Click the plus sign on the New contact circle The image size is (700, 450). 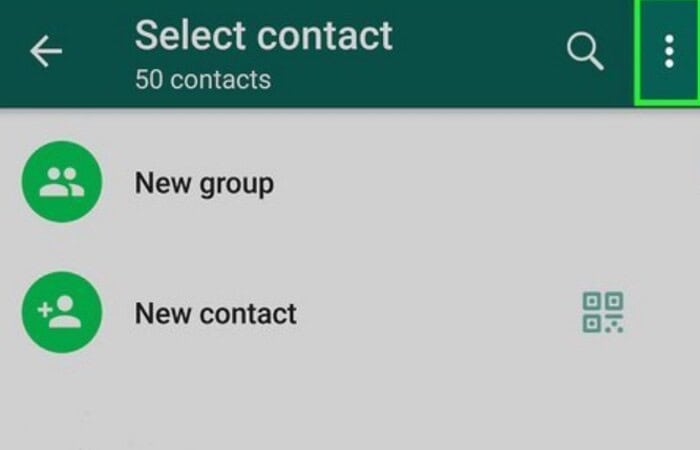[45, 310]
